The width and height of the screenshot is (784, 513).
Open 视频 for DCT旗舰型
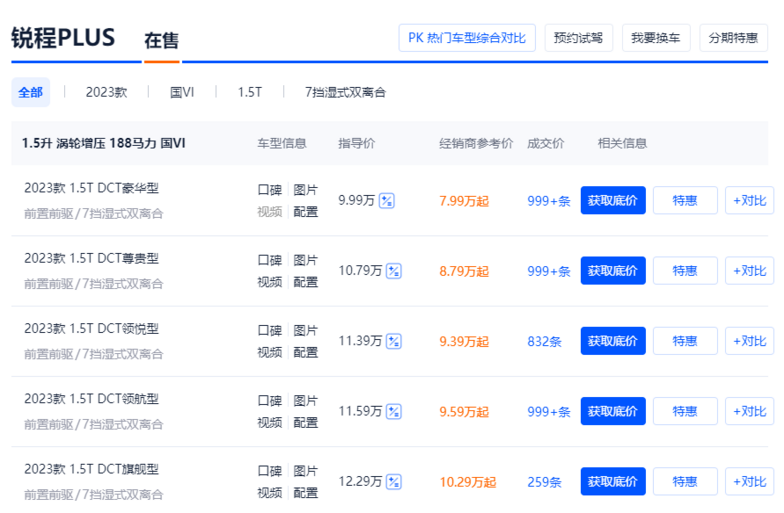(270, 493)
